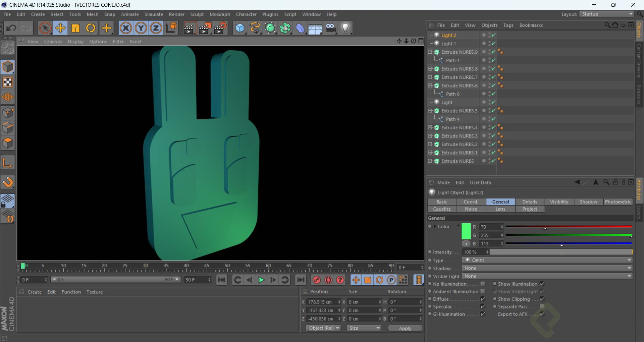Open the Visible Light dropdown
The image size is (644, 342).
(547, 276)
